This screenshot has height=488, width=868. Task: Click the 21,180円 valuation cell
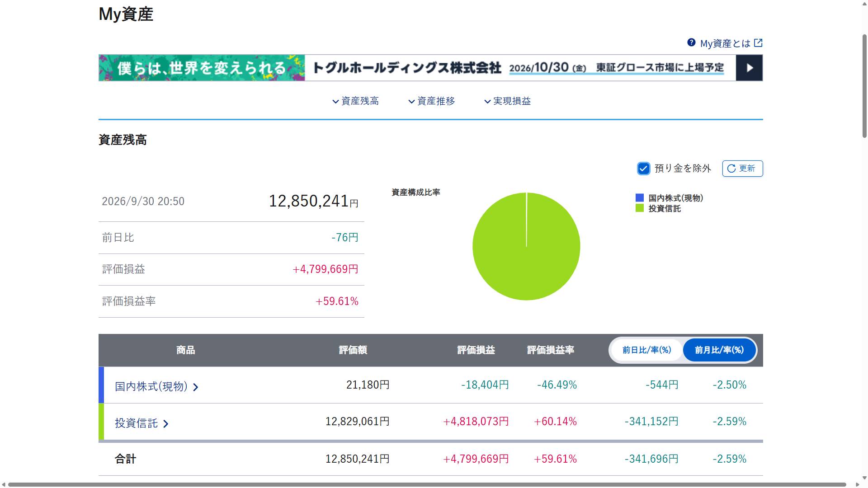pyautogui.click(x=368, y=385)
